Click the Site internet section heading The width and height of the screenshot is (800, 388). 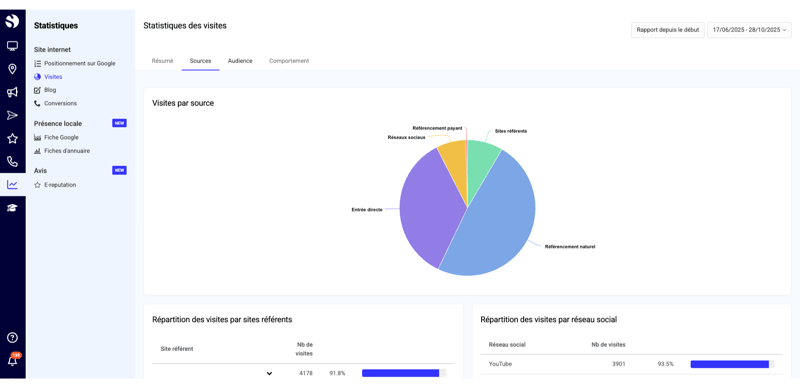click(52, 50)
